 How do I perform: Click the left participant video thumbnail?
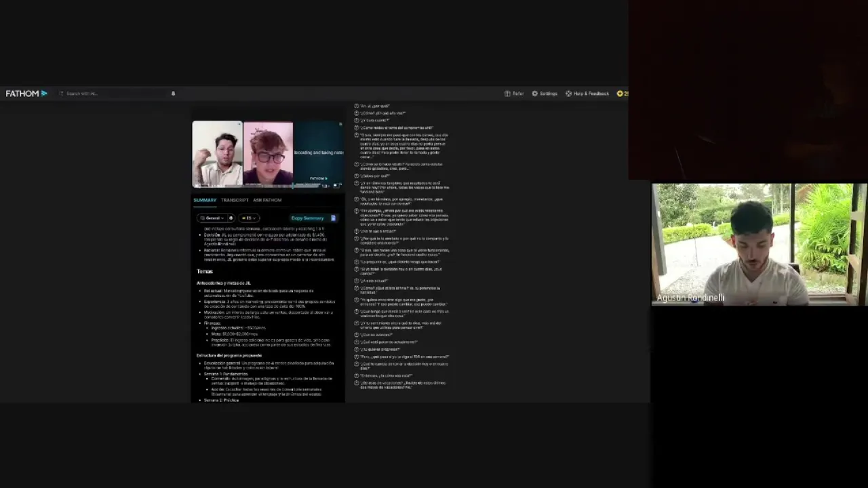(217, 154)
